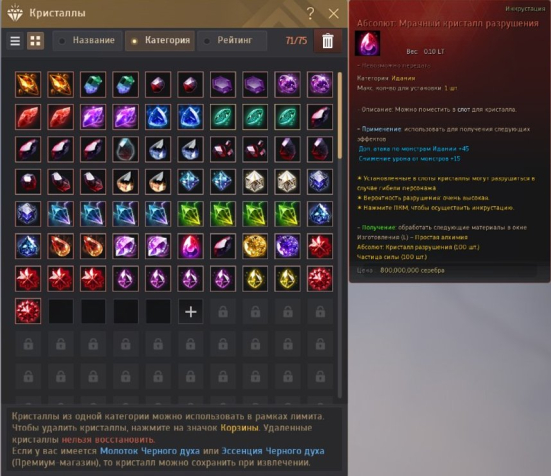The width and height of the screenshot is (551, 476).
Task: Sort crystals by Название
Action: (87, 40)
